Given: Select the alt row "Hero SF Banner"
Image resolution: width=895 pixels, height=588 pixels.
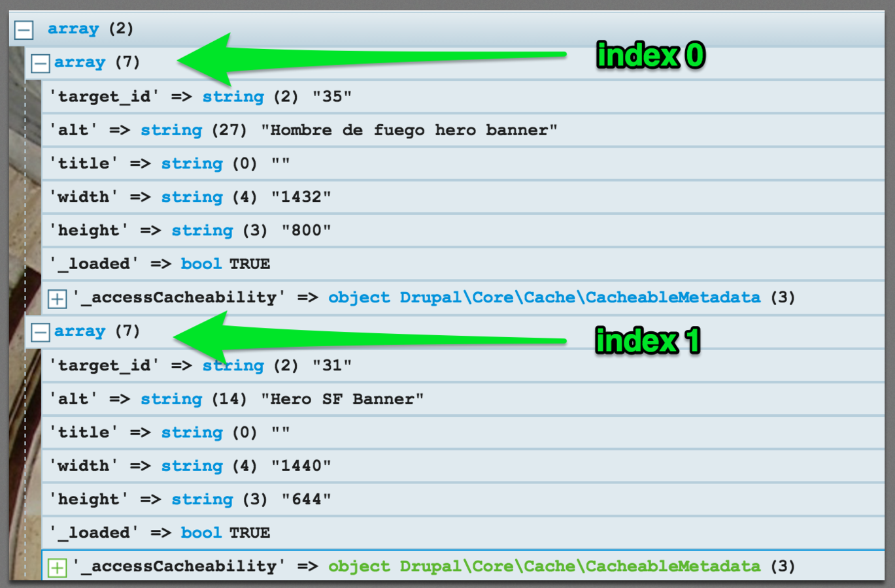Looking at the screenshot, I should click(463, 399).
